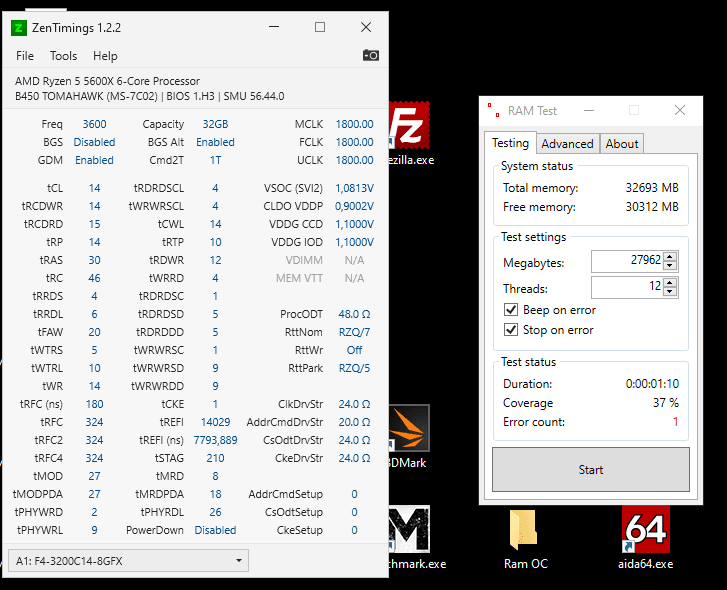Maximize the ZenTimings window

pos(320,27)
